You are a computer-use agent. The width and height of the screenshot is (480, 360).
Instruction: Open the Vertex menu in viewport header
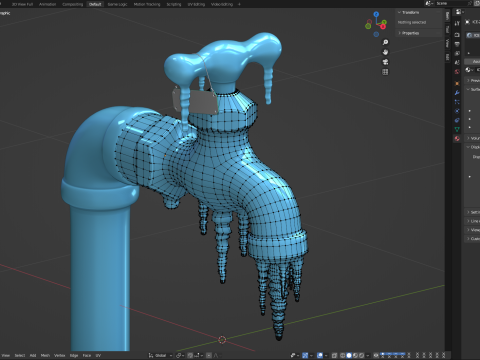pyautogui.click(x=60, y=356)
